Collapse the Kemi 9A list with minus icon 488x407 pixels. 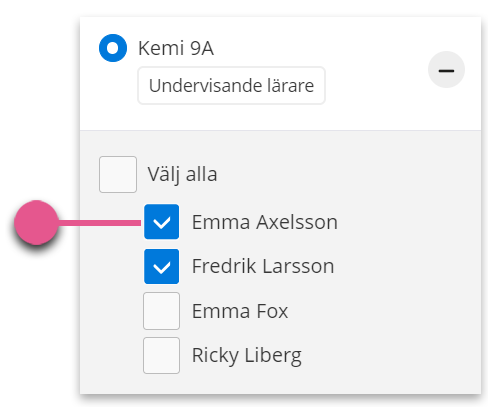446,70
